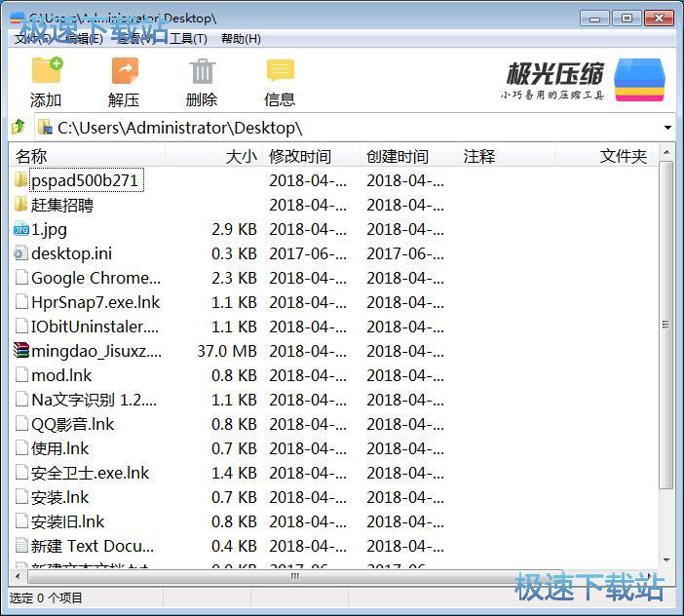Click the horizontal scrollbar thumb
684x616 pixels.
pyautogui.click(x=295, y=577)
